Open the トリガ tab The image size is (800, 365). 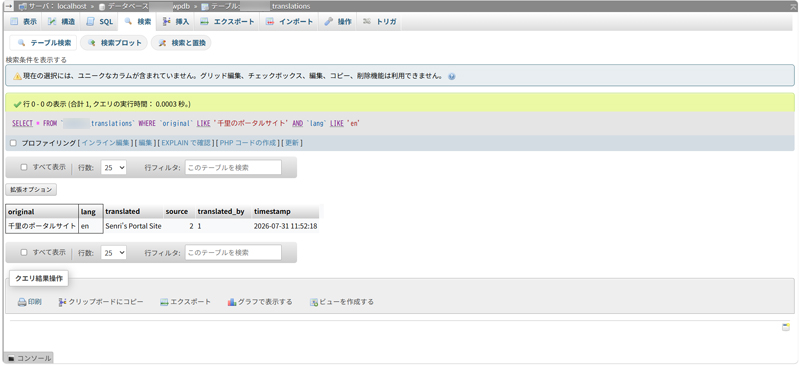tap(379, 22)
